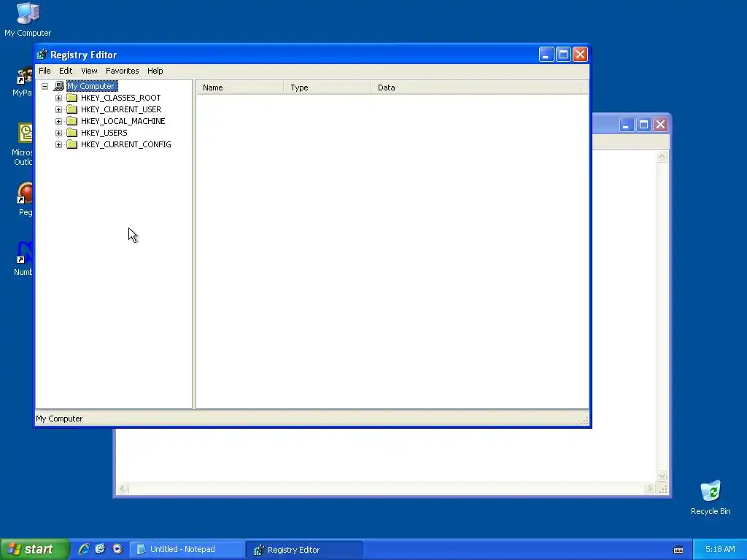
Task: Launch Outlook Express from Quick Launch
Action: coord(100,549)
